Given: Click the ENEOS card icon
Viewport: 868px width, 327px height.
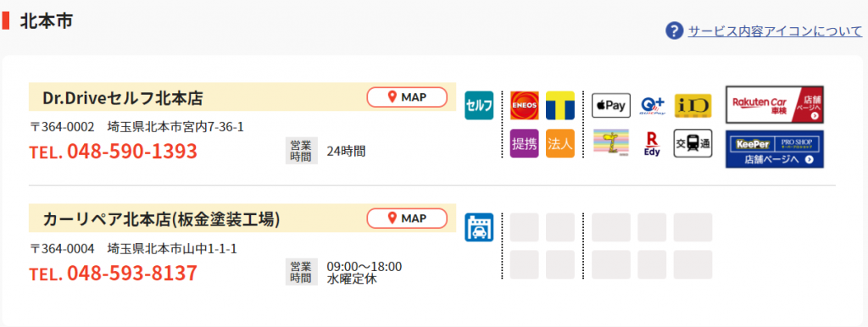Looking at the screenshot, I should [524, 105].
